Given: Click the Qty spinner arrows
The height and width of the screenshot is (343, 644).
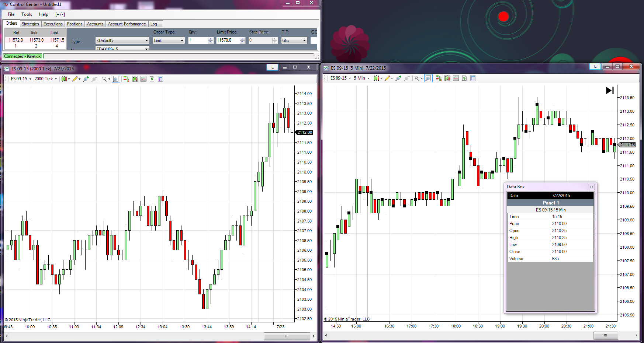Looking at the screenshot, I should coord(211,41).
